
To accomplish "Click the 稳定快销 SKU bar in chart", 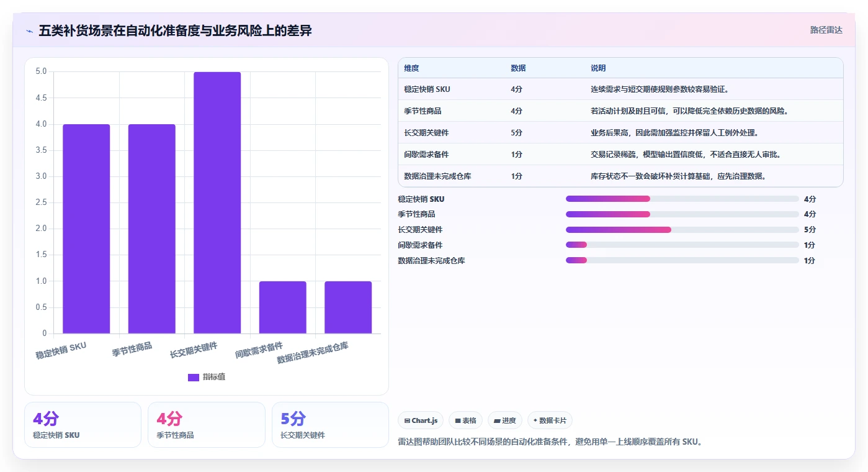I will point(86,229).
